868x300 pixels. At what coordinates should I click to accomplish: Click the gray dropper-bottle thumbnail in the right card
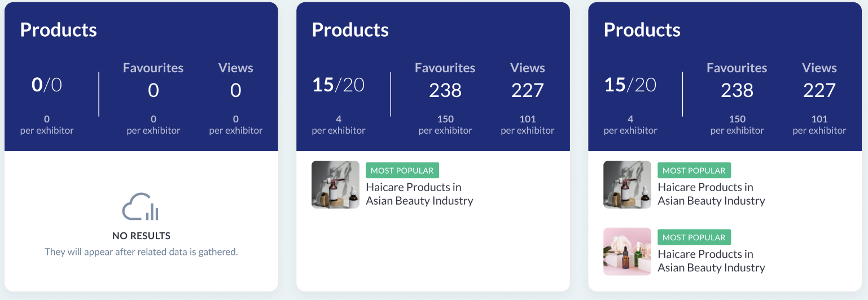point(627,185)
